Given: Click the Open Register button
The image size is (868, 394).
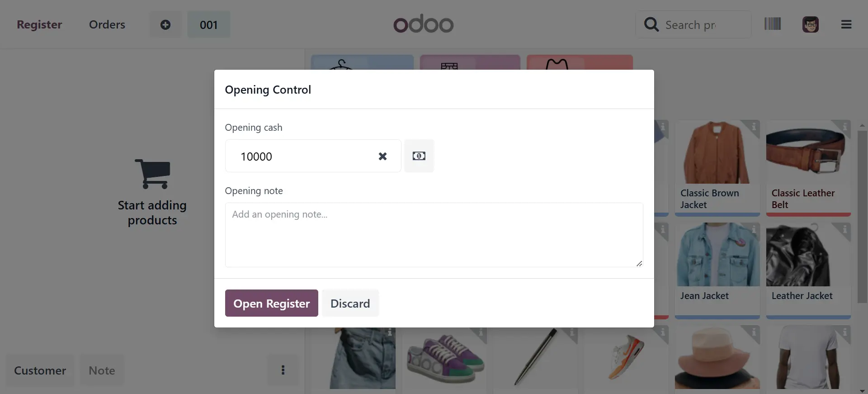Looking at the screenshot, I should click(271, 303).
